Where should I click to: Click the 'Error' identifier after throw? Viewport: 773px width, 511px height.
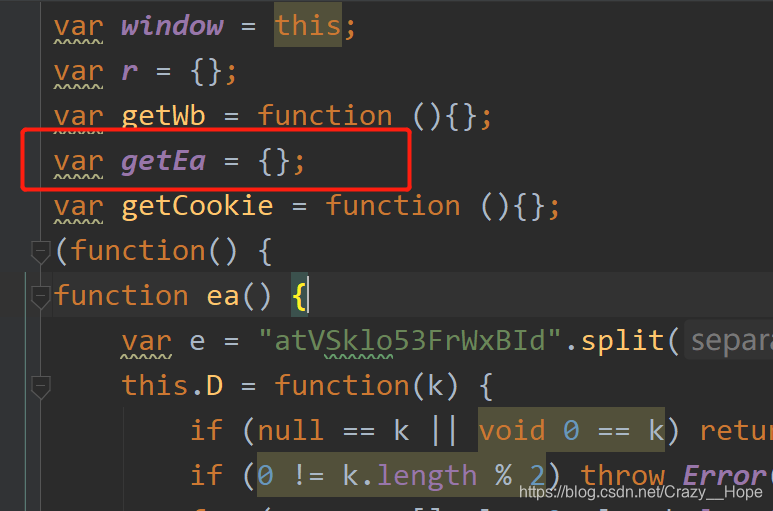coord(725,476)
